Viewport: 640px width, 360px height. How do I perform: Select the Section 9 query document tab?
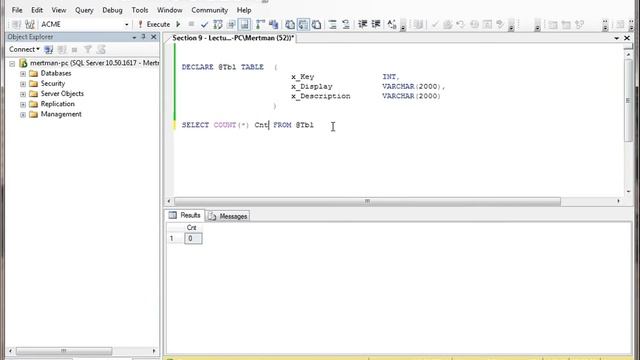233,38
